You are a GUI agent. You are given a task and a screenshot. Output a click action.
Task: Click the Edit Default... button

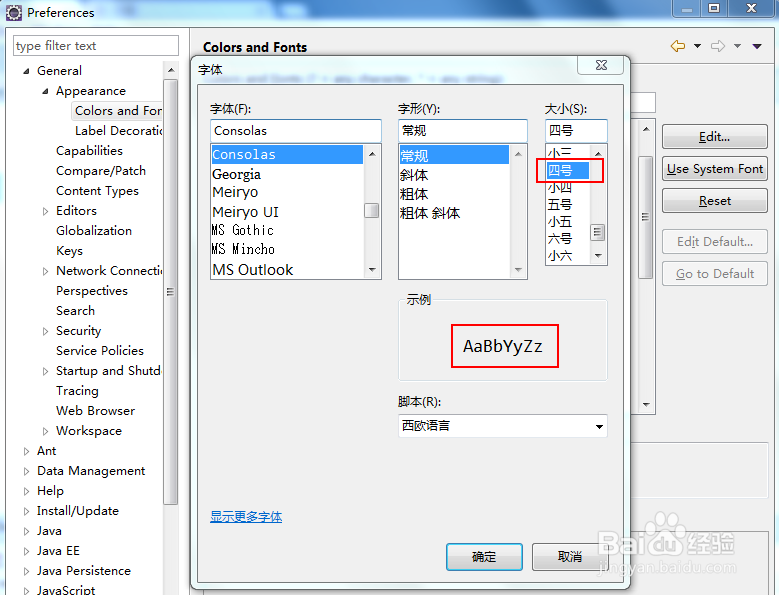click(x=714, y=242)
